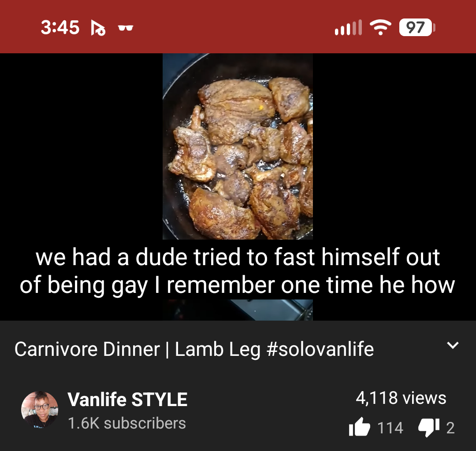Image resolution: width=476 pixels, height=451 pixels.
Task: Tap the thumbs down dislike icon
Action: [x=429, y=428]
